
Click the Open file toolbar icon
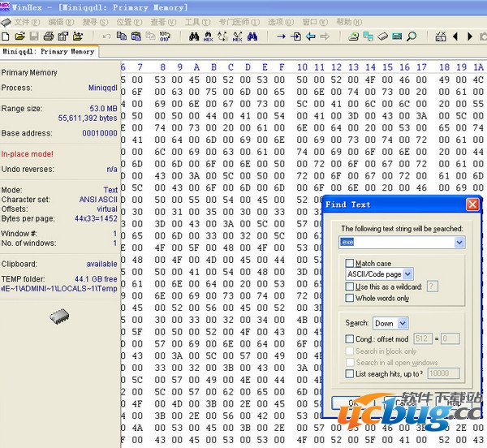(19, 37)
